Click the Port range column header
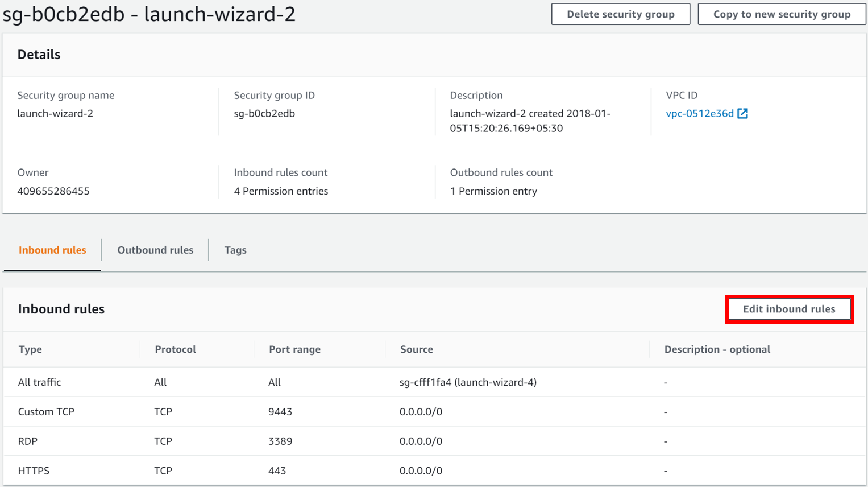The height and width of the screenshot is (487, 868). 294,349
